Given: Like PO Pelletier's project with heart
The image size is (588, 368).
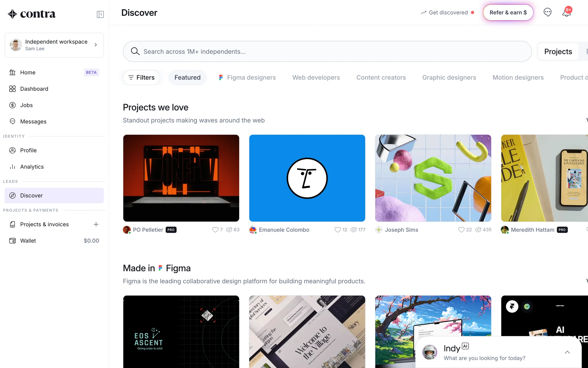Looking at the screenshot, I should (215, 230).
